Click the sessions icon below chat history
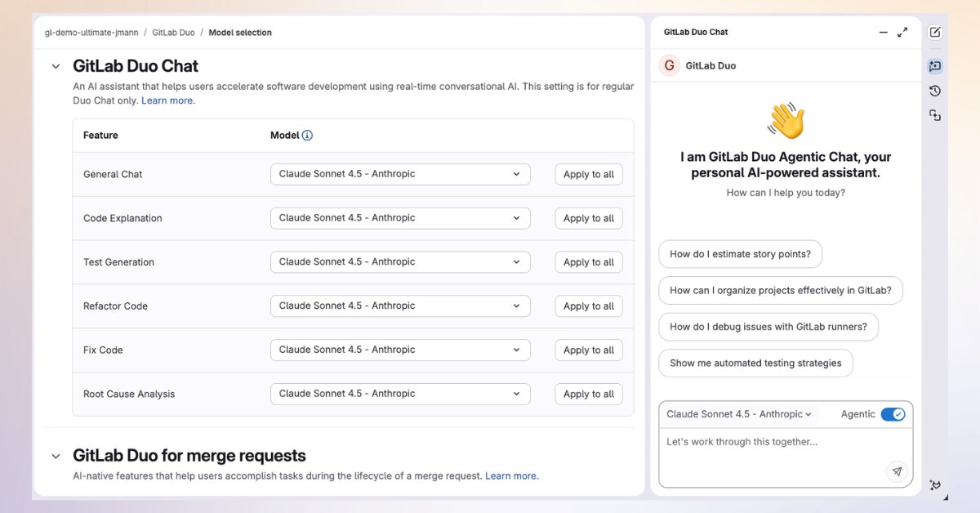This screenshot has height=513, width=980. coord(935,116)
